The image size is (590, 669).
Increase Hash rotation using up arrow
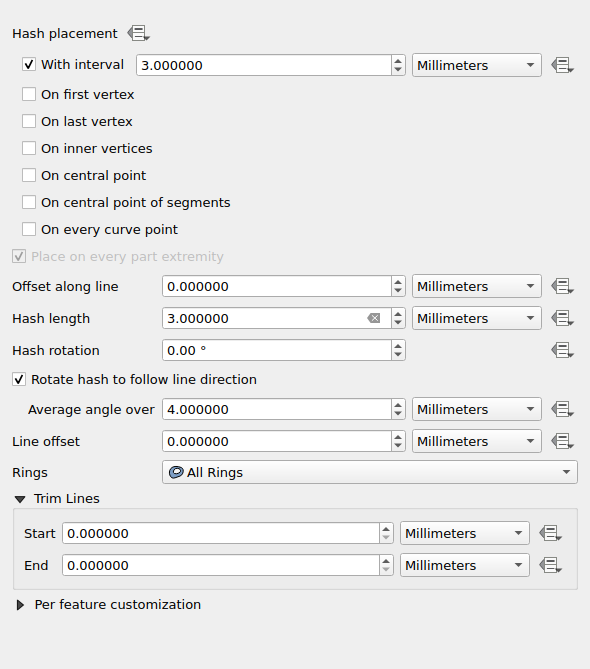coord(398,346)
